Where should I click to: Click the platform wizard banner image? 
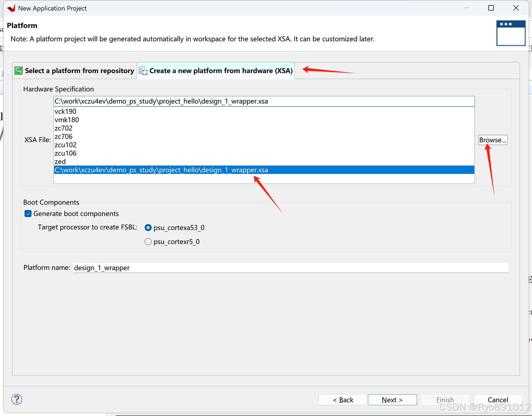point(511,33)
